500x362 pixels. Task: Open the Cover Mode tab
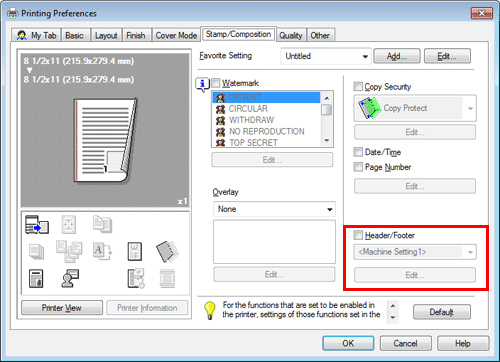coord(176,35)
